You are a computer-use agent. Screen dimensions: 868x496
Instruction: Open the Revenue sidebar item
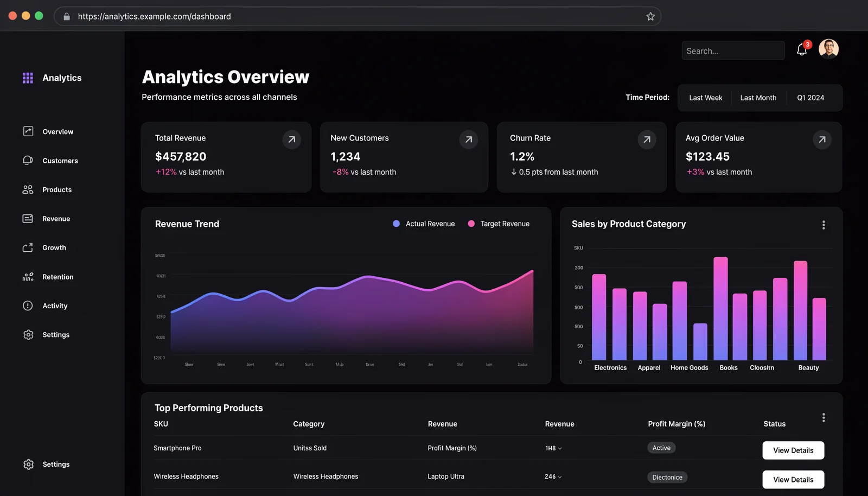coord(56,219)
